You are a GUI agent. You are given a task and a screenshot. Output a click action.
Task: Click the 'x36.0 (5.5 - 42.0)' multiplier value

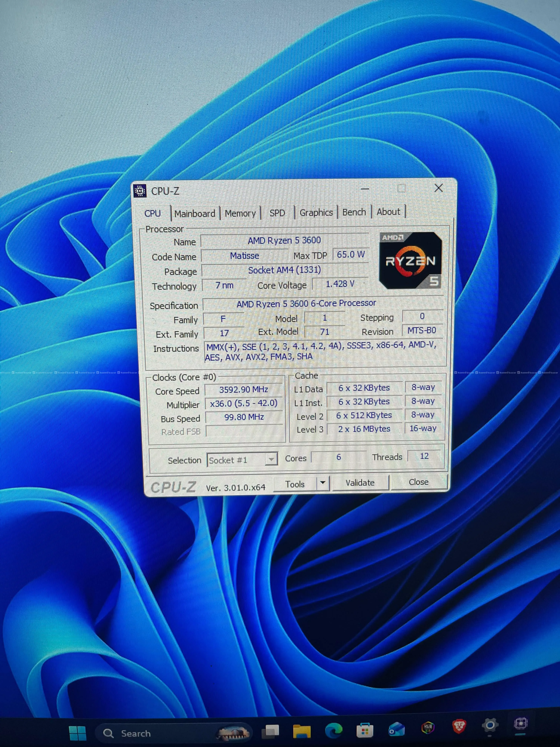244,403
